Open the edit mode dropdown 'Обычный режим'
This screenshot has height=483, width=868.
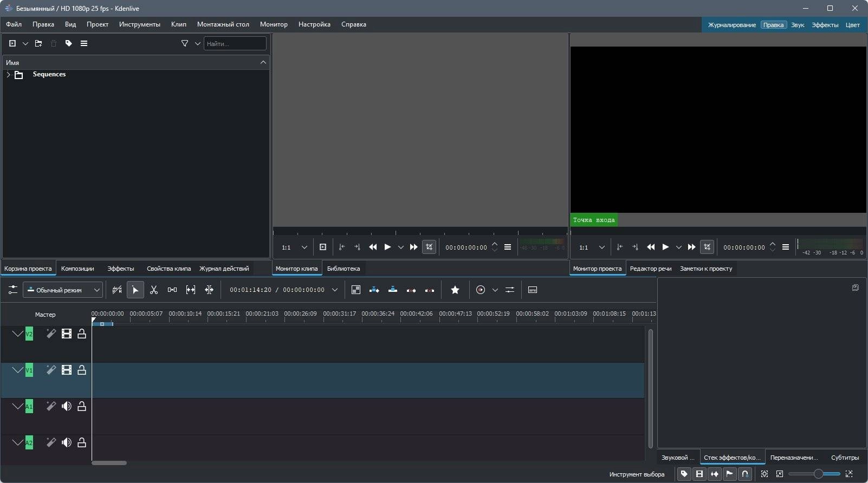click(x=62, y=290)
